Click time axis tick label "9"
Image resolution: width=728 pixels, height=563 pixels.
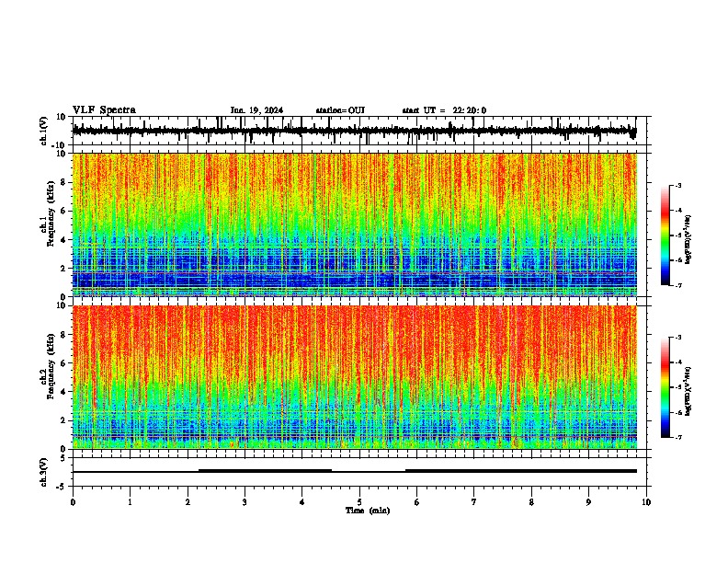pyautogui.click(x=588, y=502)
